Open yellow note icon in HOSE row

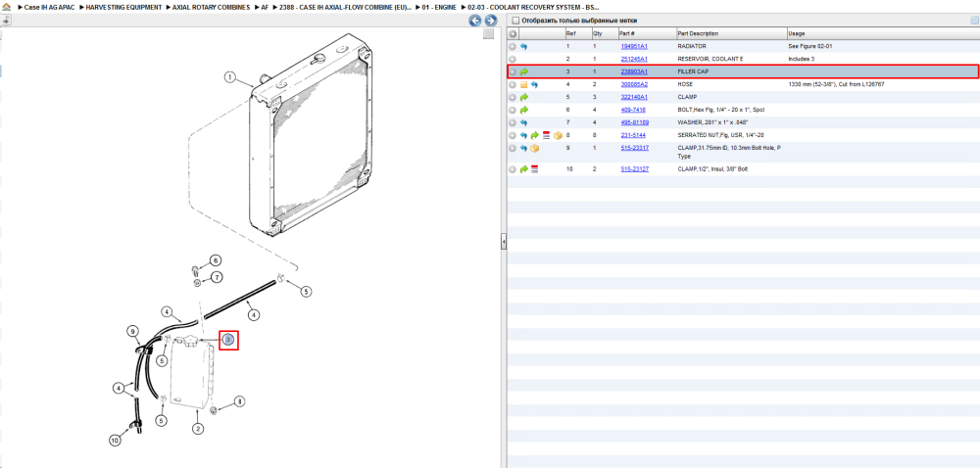(x=523, y=84)
